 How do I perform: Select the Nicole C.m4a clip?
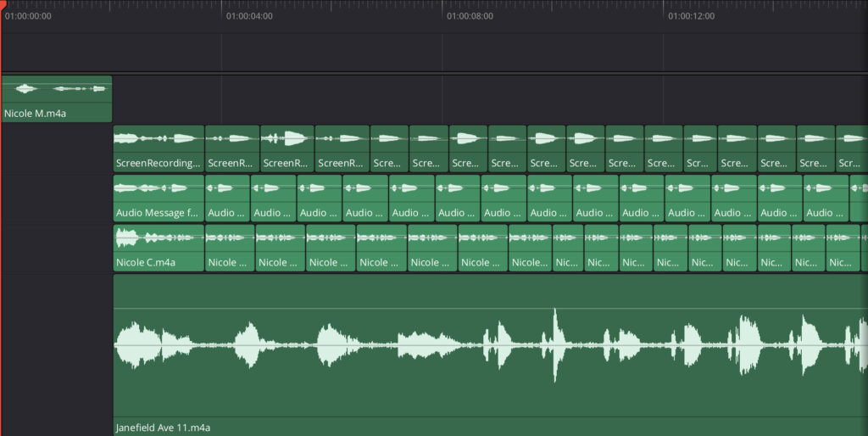point(159,248)
